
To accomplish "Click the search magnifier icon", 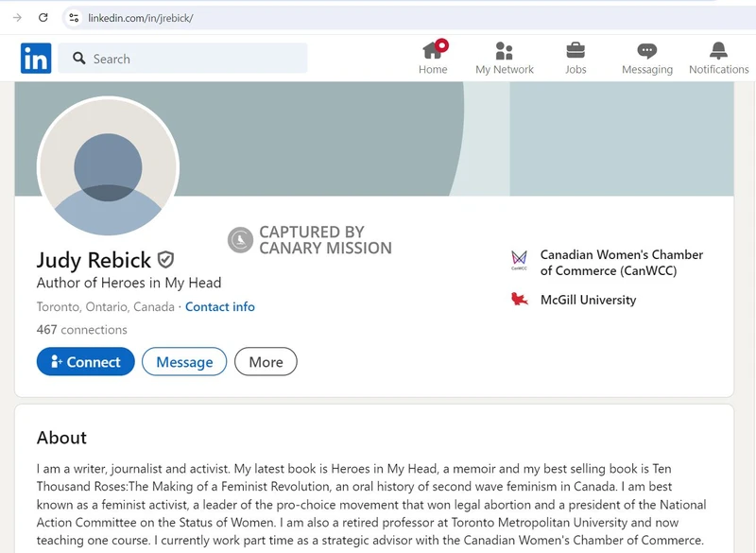I will tap(80, 59).
